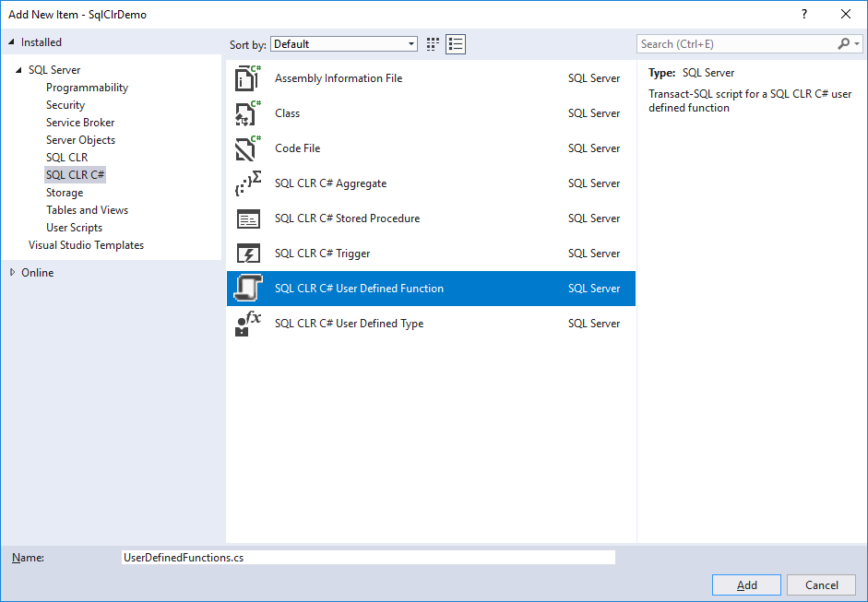The height and width of the screenshot is (602, 868).
Task: Select Visual Studio Templates node
Action: coord(87,245)
